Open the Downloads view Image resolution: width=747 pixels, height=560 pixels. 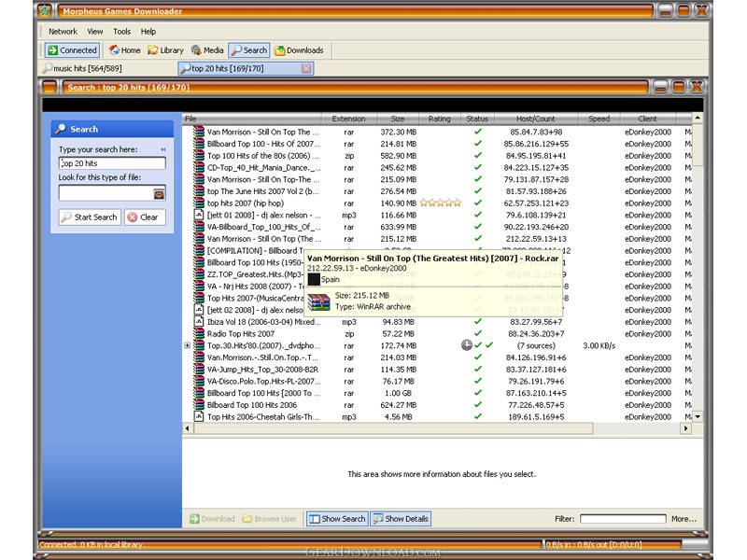click(299, 50)
